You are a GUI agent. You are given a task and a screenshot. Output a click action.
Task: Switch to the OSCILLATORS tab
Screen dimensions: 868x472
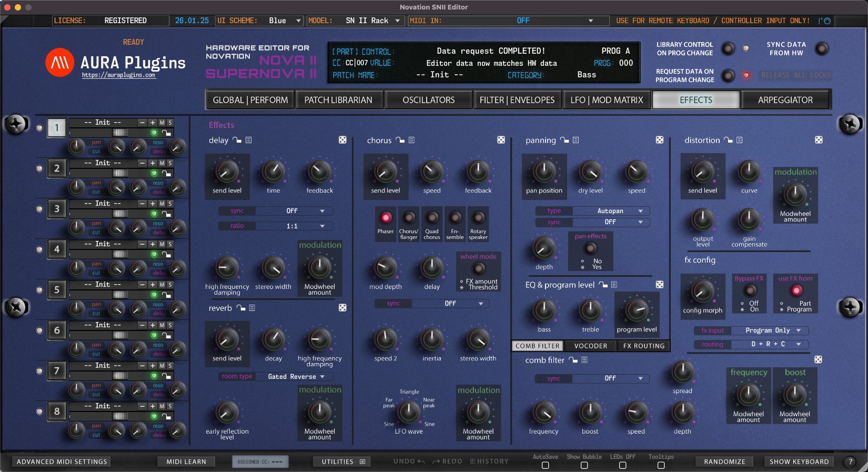(428, 100)
